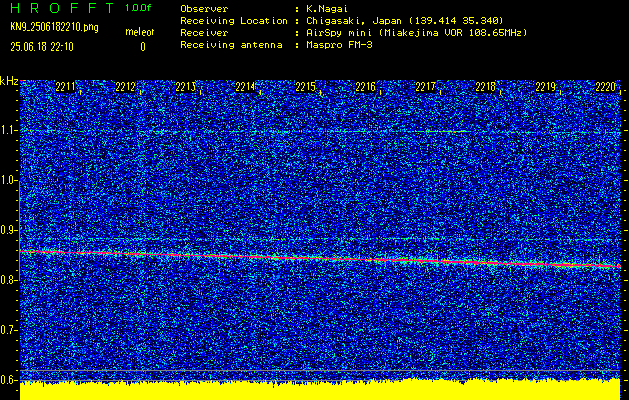Click the 2214 time marker
Image resolution: width=629 pixels, height=400 pixels.
(x=245, y=87)
